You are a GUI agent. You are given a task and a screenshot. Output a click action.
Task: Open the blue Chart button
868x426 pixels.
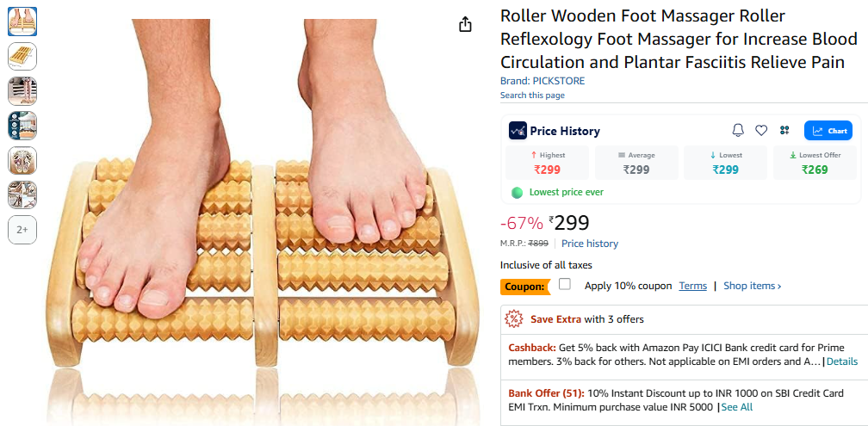tap(828, 131)
